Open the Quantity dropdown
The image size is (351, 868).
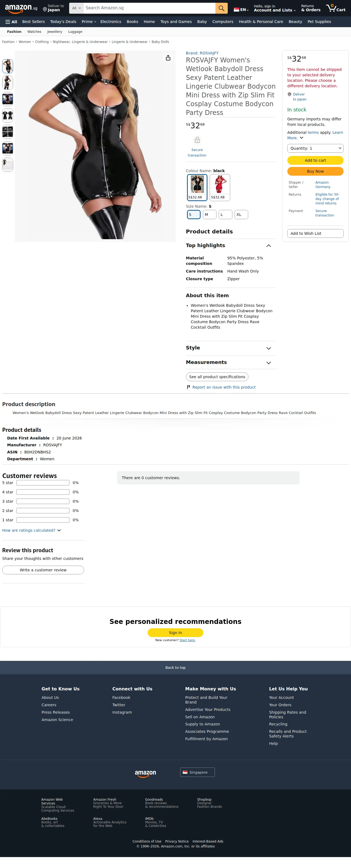point(315,148)
